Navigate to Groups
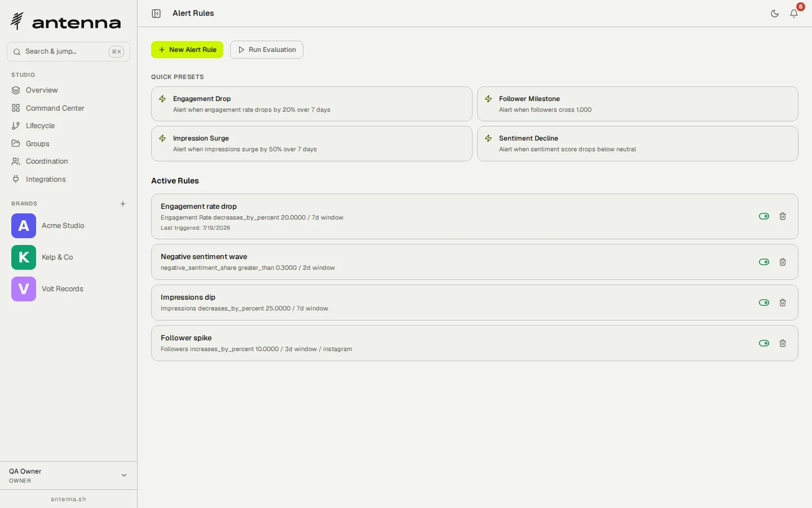Image resolution: width=812 pixels, height=508 pixels. [68, 143]
